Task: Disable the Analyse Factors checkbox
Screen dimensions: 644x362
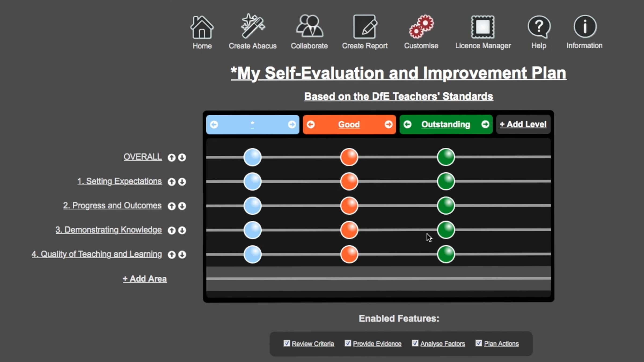Action: pyautogui.click(x=415, y=343)
